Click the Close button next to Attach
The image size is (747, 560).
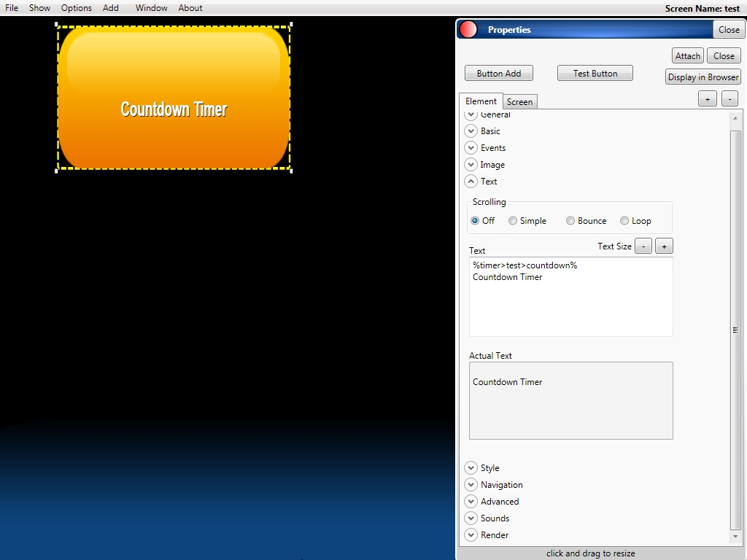(x=724, y=55)
